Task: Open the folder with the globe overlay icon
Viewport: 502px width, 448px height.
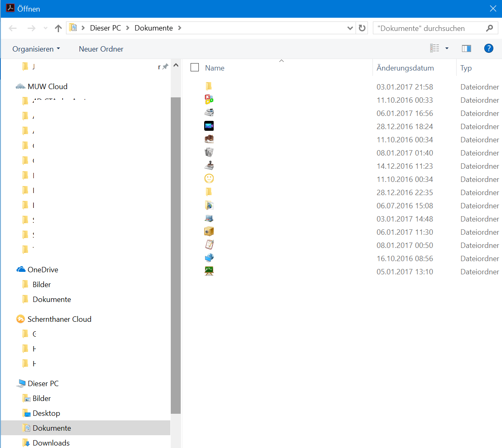Action: pos(209,205)
